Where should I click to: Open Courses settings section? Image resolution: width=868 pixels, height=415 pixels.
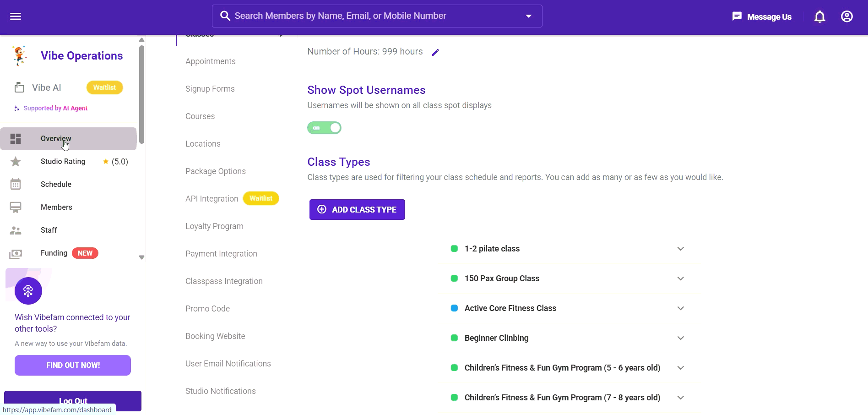tap(200, 116)
